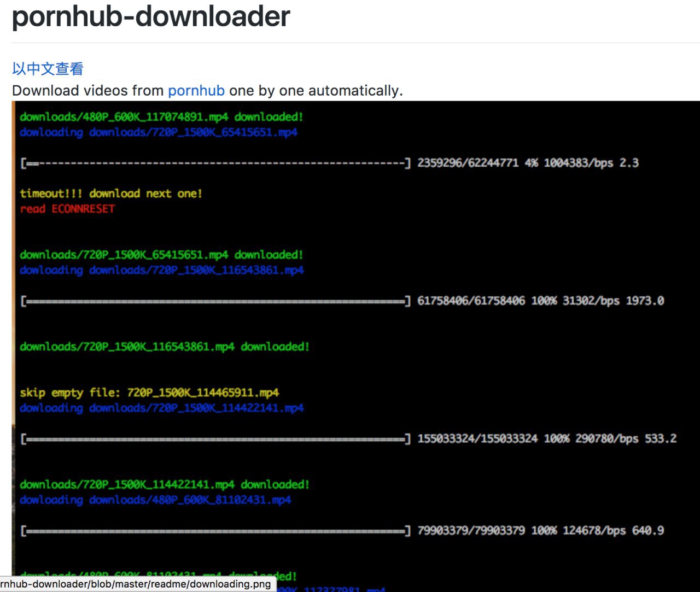Click the blue dowloading 720P_1500K_114422141.mp4 line
This screenshot has height=592, width=700.
[161, 408]
